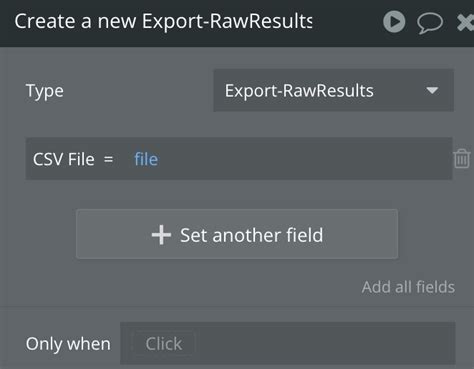Open the comment speech bubble icon
The image size is (474, 369).
tap(430, 23)
